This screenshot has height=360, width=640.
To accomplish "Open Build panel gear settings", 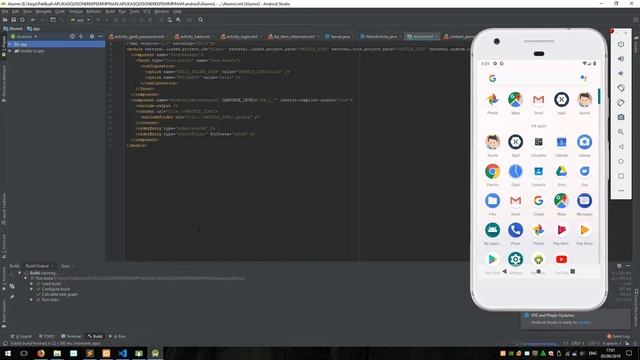I will pos(619,266).
